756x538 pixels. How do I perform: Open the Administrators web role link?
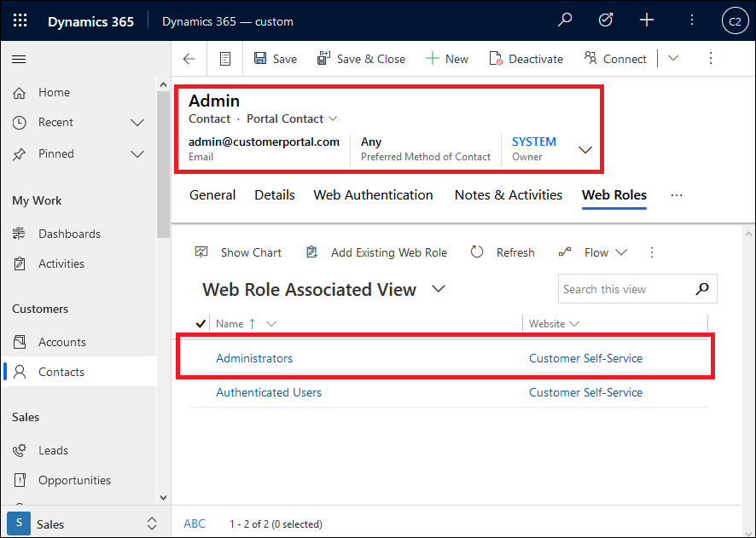tap(254, 358)
